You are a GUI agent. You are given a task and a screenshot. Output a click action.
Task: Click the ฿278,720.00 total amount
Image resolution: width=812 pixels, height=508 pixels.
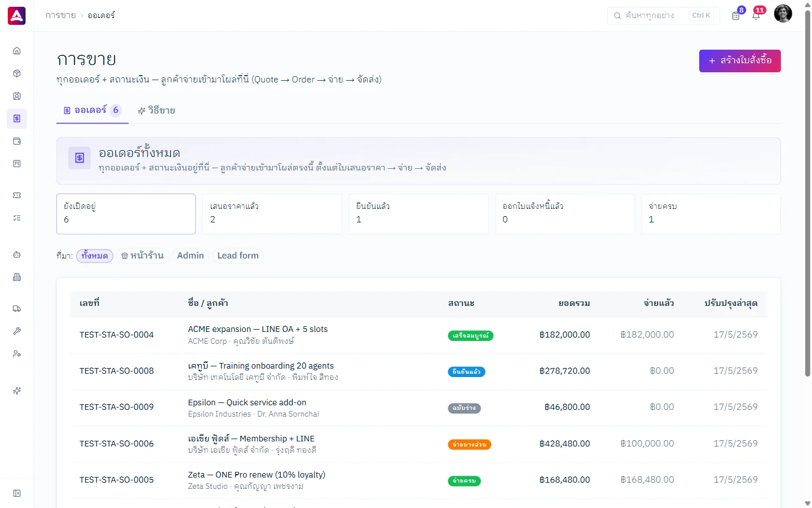coord(564,371)
